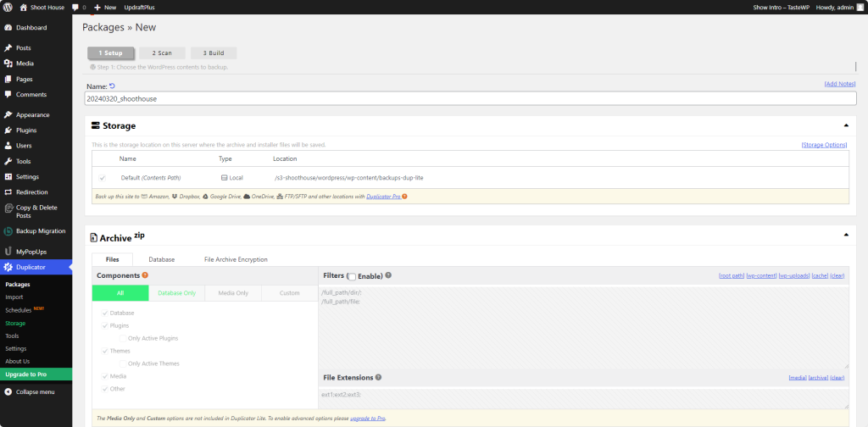Choose the Media Only components option
Screen dimensions: 868x427
[232, 293]
